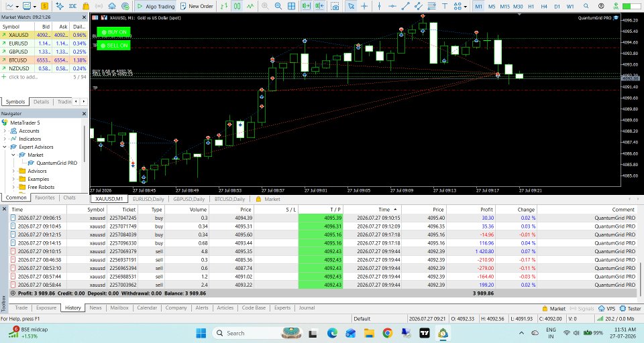
Task: Click profit value 1 420.80 in history
Action: point(484,251)
